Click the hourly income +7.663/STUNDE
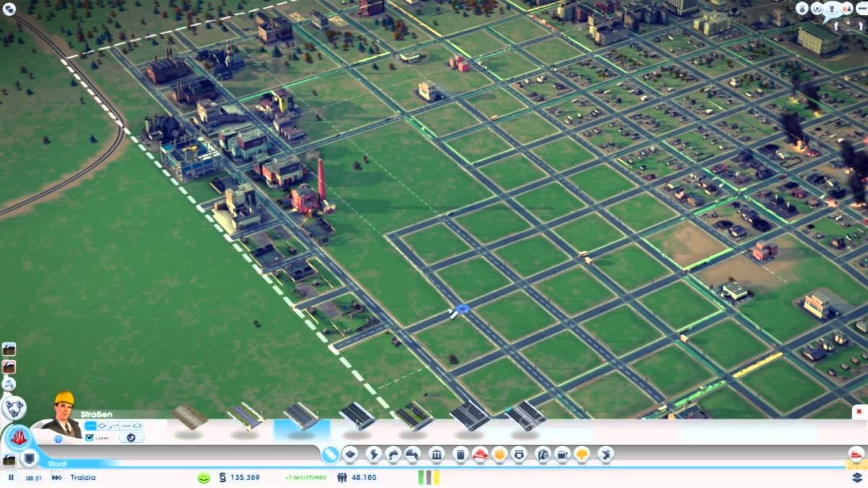The width and height of the screenshot is (868, 488). 305,478
